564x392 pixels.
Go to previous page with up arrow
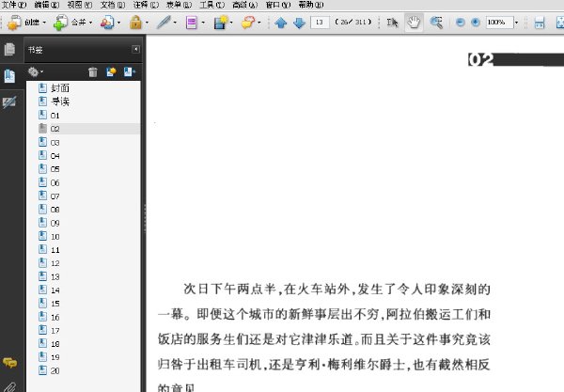pyautogui.click(x=280, y=23)
